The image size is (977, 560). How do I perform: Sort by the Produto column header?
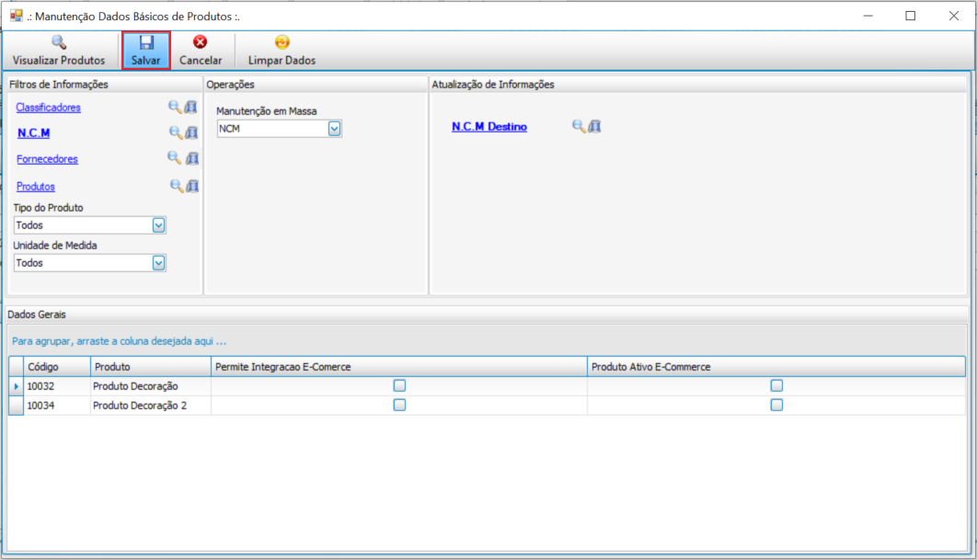click(151, 366)
